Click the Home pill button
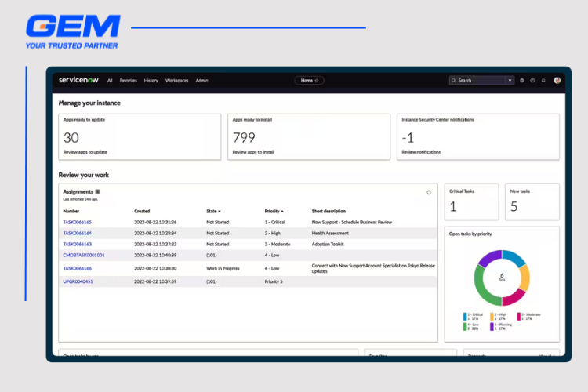The height and width of the screenshot is (392, 588). click(310, 80)
